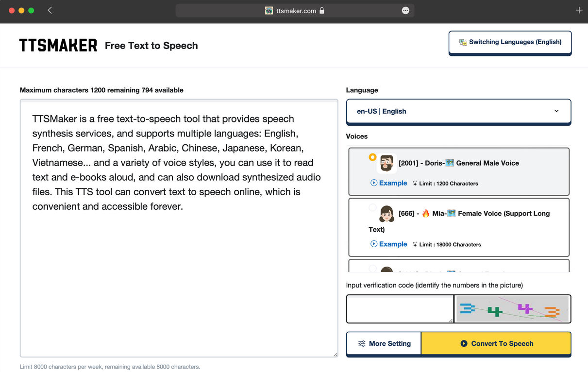The height and width of the screenshot is (372, 588).
Task: Select the Doris General Male Voice radio
Action: [372, 157]
